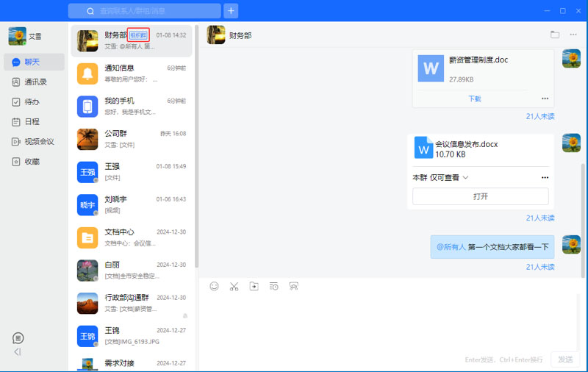Click the send file folder icon

tap(254, 286)
